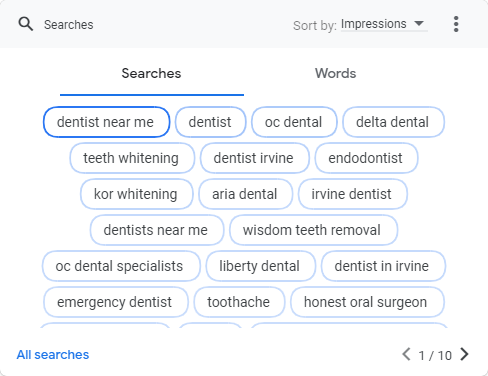Go to next page of searches
This screenshot has width=488, height=376.
464,354
